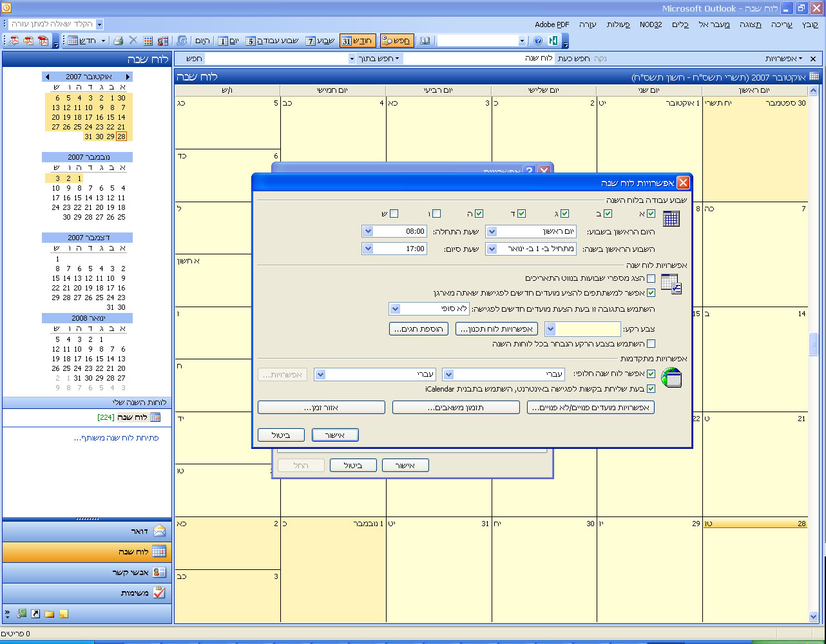Toggle the ד (Wednesday) work day checkbox

click(x=522, y=214)
